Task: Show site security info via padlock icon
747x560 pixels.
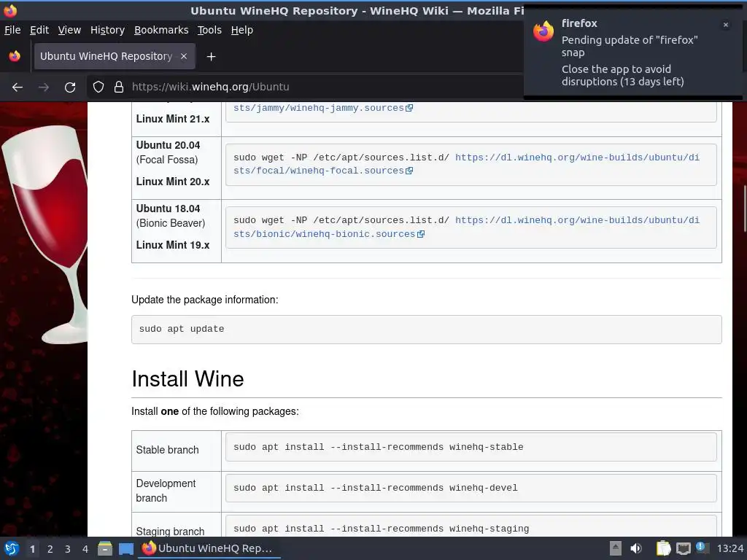Action: (119, 87)
